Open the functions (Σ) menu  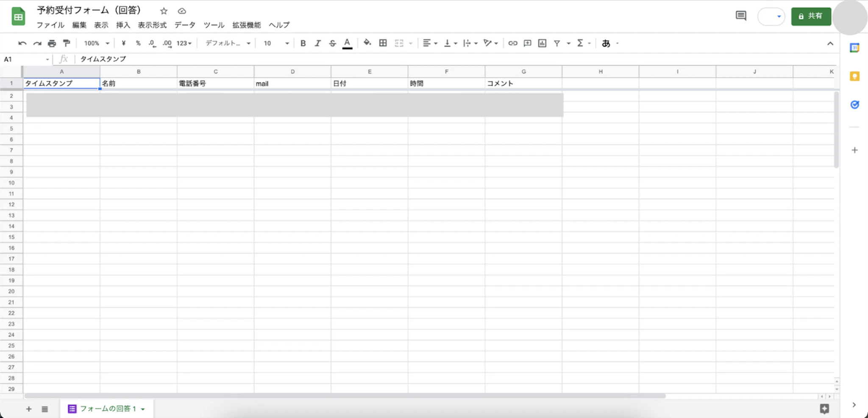[580, 43]
